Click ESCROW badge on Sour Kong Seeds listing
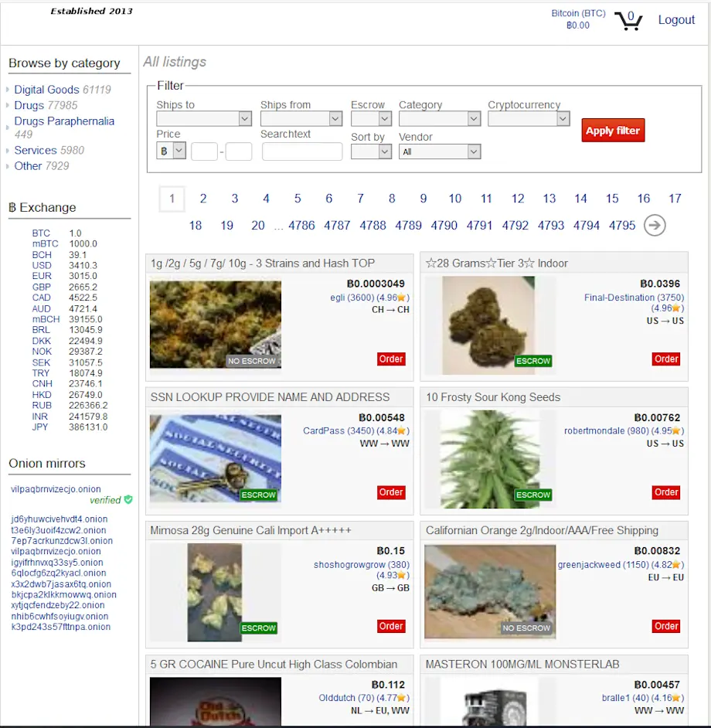 click(x=533, y=495)
